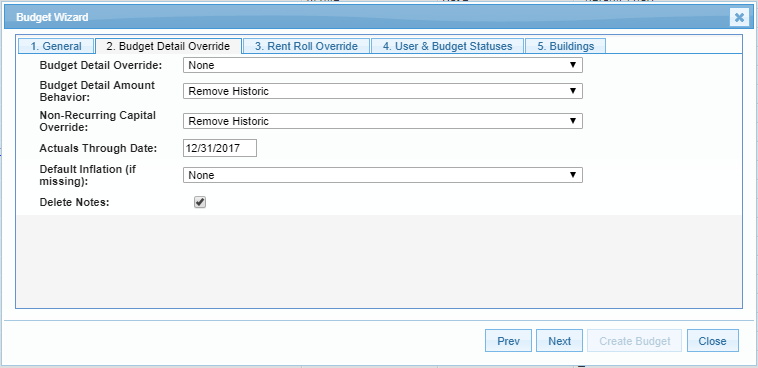Switch to the 1. General tab
Viewport: 758px width, 368px height.
[56, 46]
